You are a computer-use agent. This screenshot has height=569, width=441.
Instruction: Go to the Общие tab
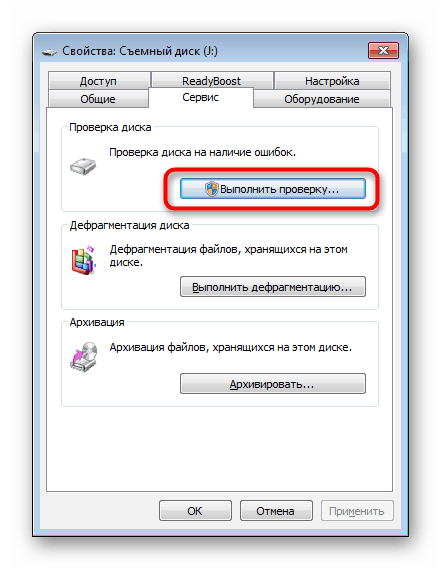click(x=98, y=99)
